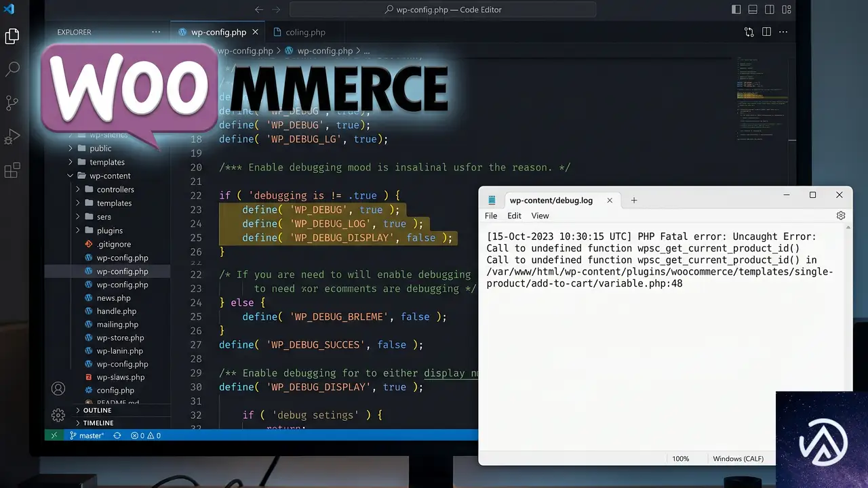Add a new tab in Notepad
868x488 pixels.
(x=634, y=200)
